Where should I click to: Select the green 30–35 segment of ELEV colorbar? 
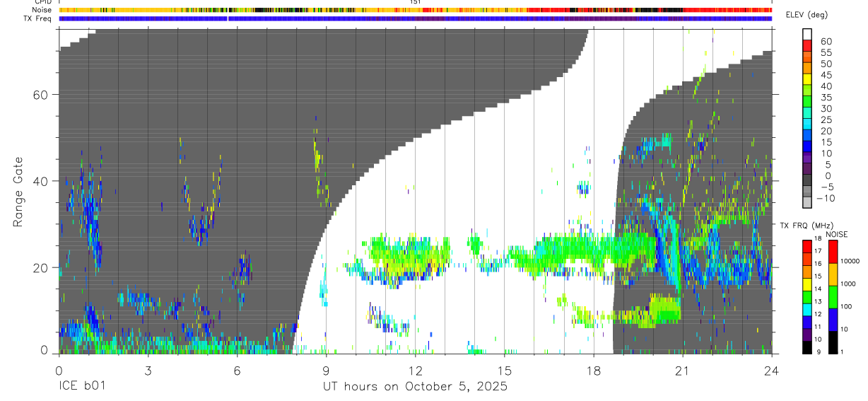[807, 103]
